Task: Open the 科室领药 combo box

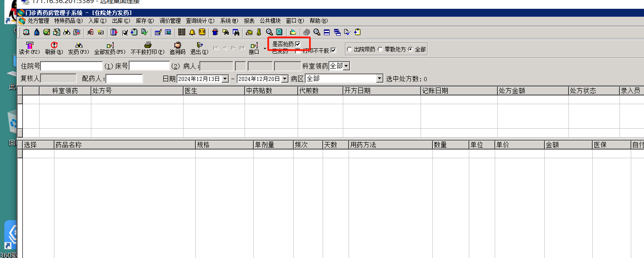Action: coord(346,66)
